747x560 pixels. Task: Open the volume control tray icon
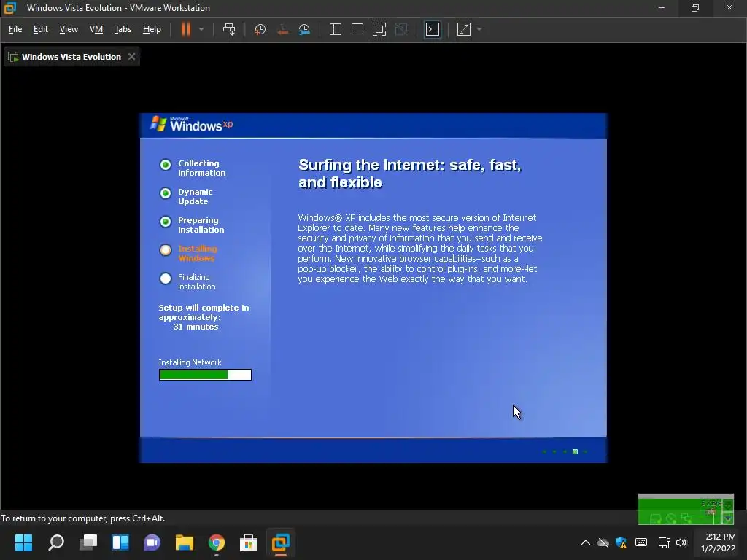[x=681, y=542]
